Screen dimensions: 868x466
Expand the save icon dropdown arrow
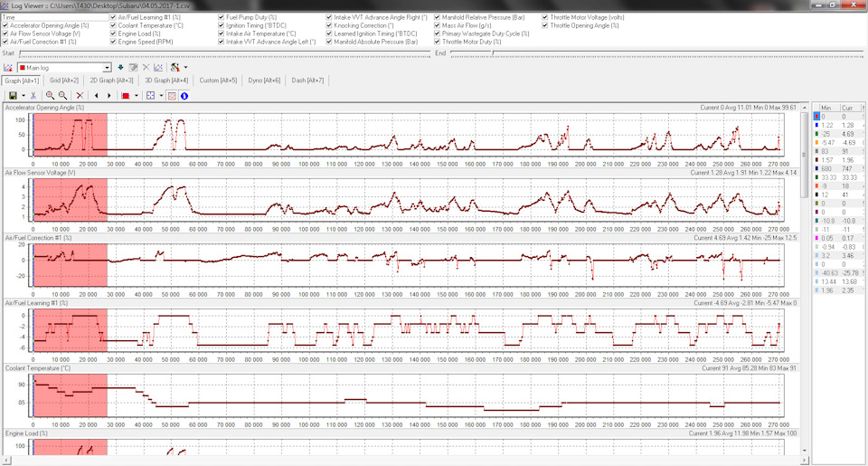tap(24, 96)
